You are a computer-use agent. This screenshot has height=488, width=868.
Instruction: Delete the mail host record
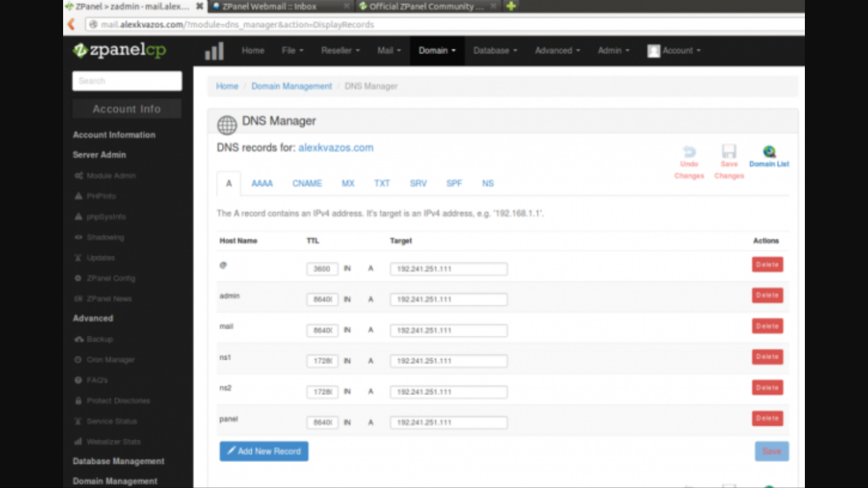(767, 326)
